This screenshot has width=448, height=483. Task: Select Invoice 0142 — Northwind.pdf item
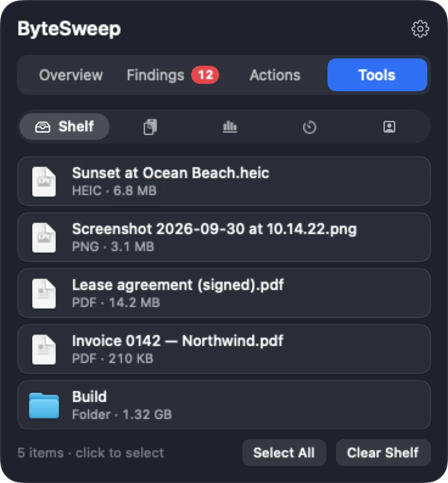(224, 349)
